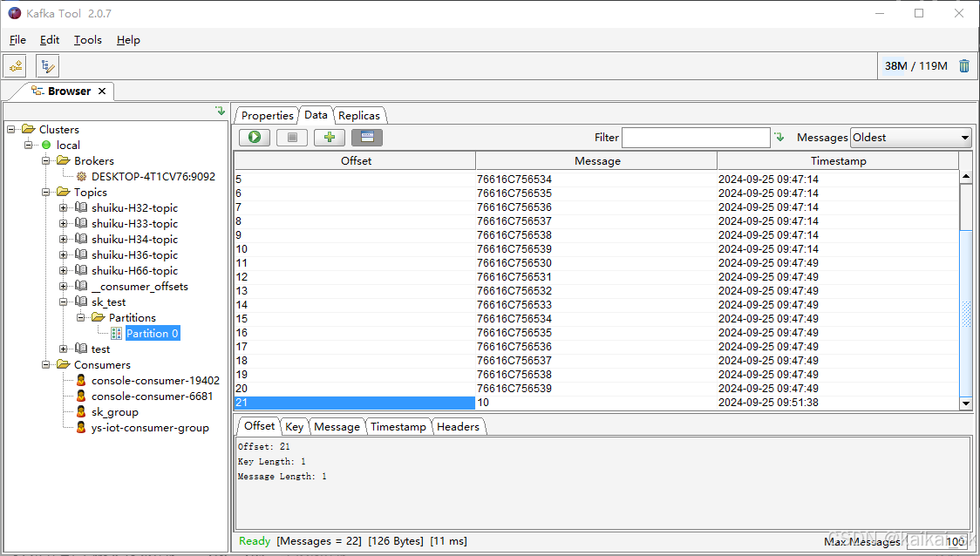Click the shuiku-H32-topic book icon
This screenshot has height=556, width=980.
(81, 207)
